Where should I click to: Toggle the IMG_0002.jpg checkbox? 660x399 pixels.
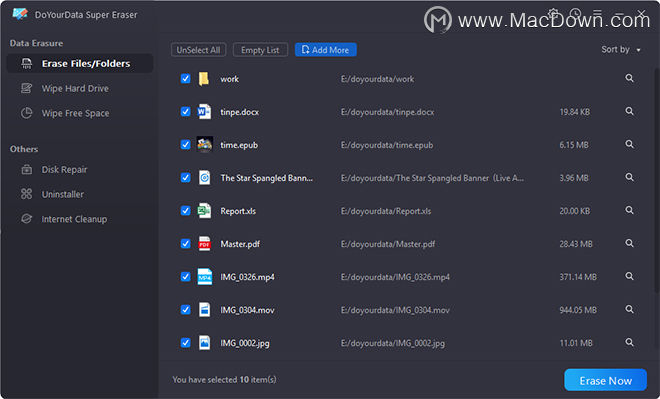tap(186, 343)
